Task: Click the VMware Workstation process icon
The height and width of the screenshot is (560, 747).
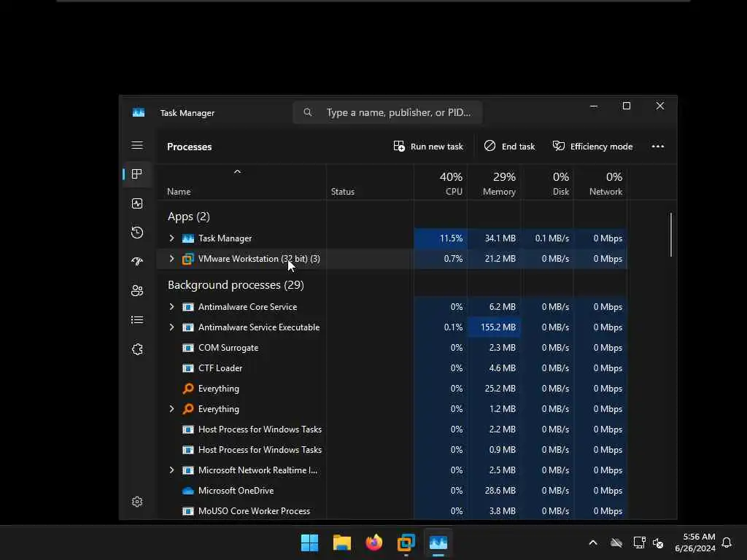Action: click(188, 259)
